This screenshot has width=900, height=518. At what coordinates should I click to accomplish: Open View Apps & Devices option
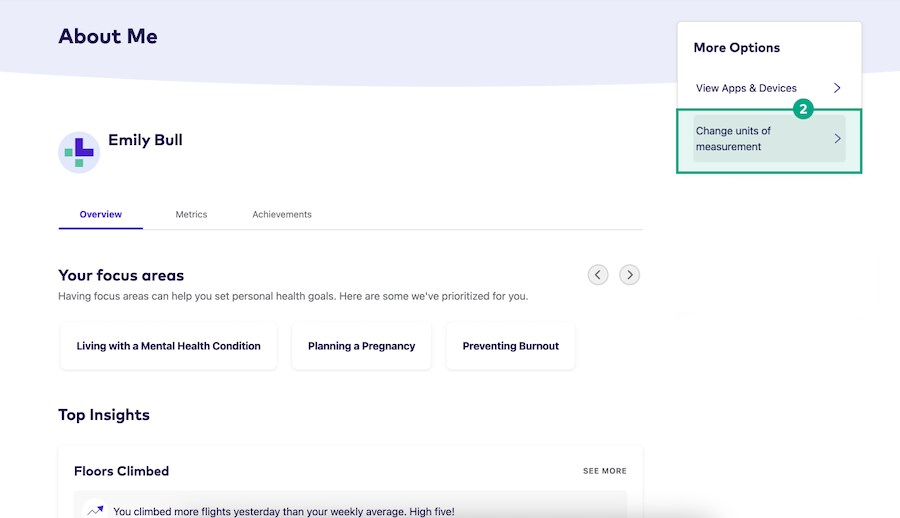coord(746,88)
